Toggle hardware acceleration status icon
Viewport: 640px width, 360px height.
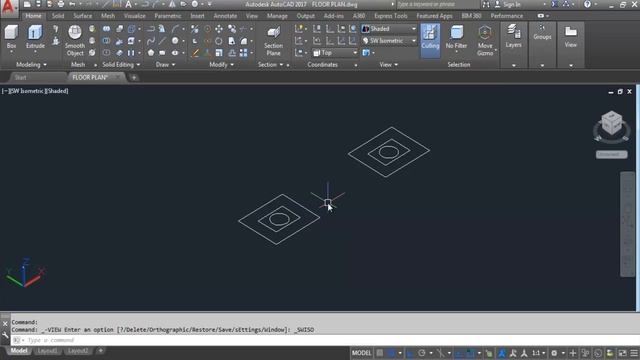point(598,353)
